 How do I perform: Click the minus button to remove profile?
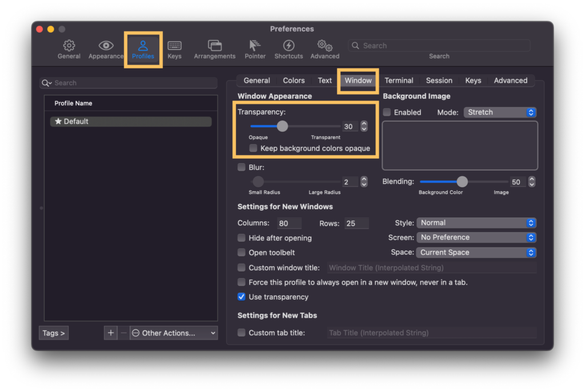pos(123,333)
